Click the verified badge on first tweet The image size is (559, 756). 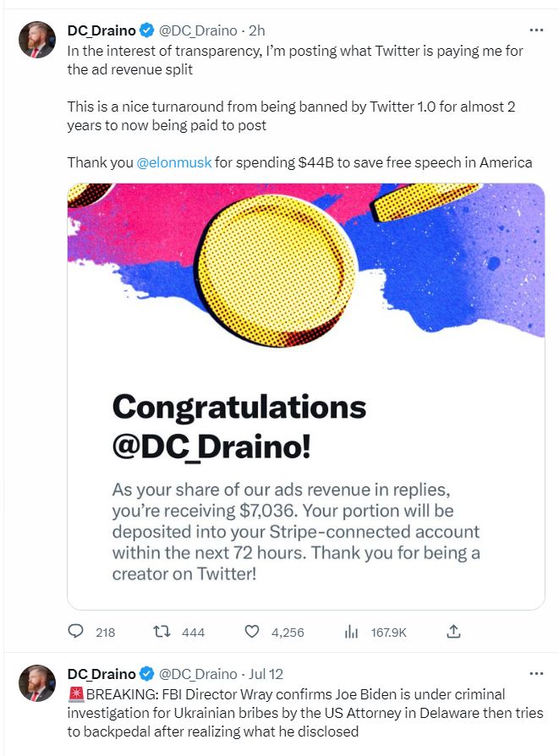click(x=146, y=31)
